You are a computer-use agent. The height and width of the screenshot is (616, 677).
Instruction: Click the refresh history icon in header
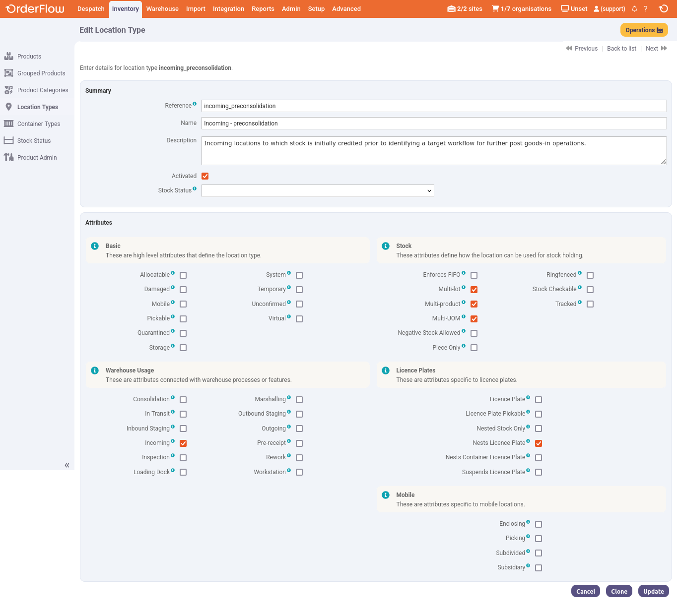663,9
